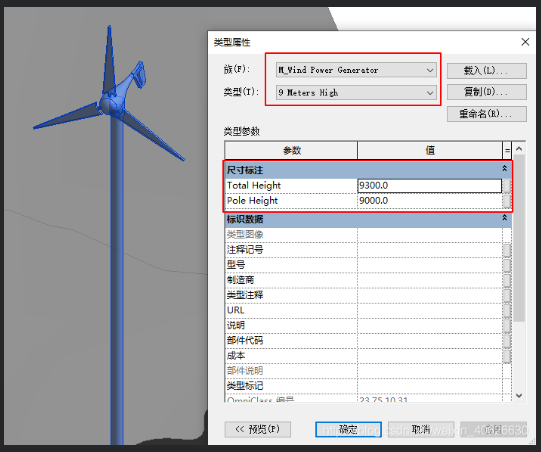Screen dimensions: 541x452
Task: Select the 型号 model row
Action: (368, 265)
